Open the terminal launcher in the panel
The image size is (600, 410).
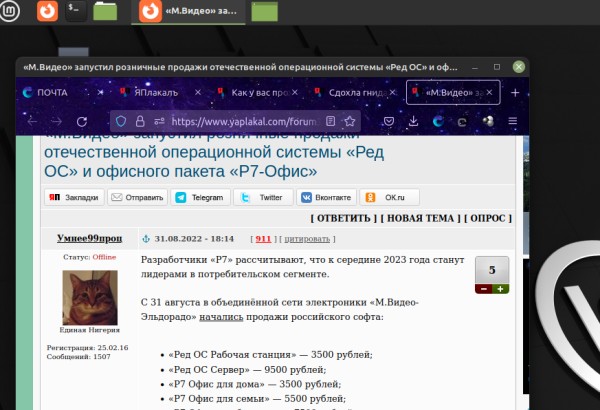[76, 10]
